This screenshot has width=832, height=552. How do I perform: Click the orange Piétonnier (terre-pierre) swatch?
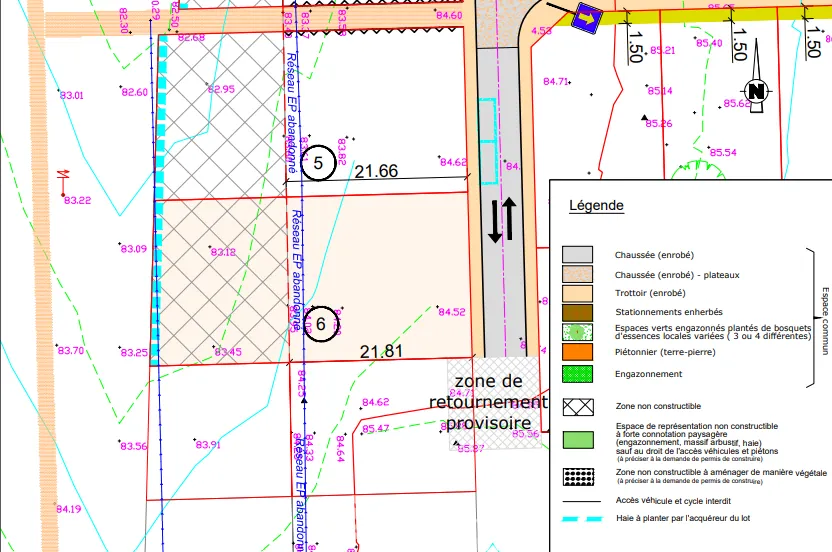pos(578,352)
